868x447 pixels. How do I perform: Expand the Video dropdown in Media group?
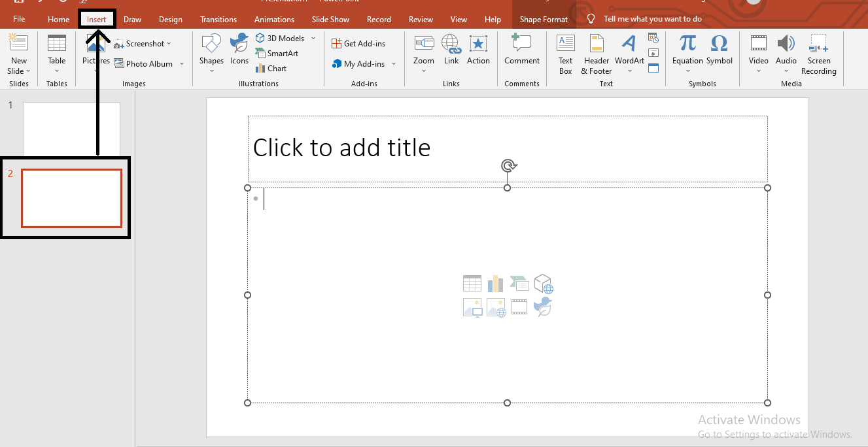point(758,70)
